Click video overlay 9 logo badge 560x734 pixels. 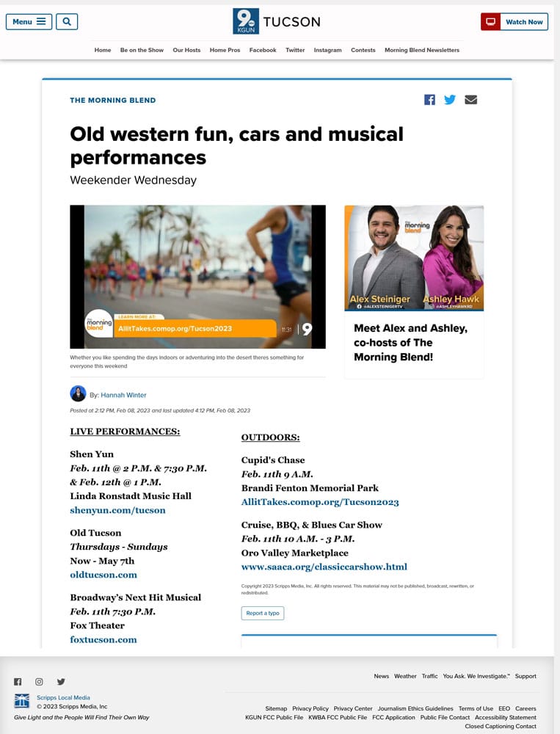click(308, 329)
